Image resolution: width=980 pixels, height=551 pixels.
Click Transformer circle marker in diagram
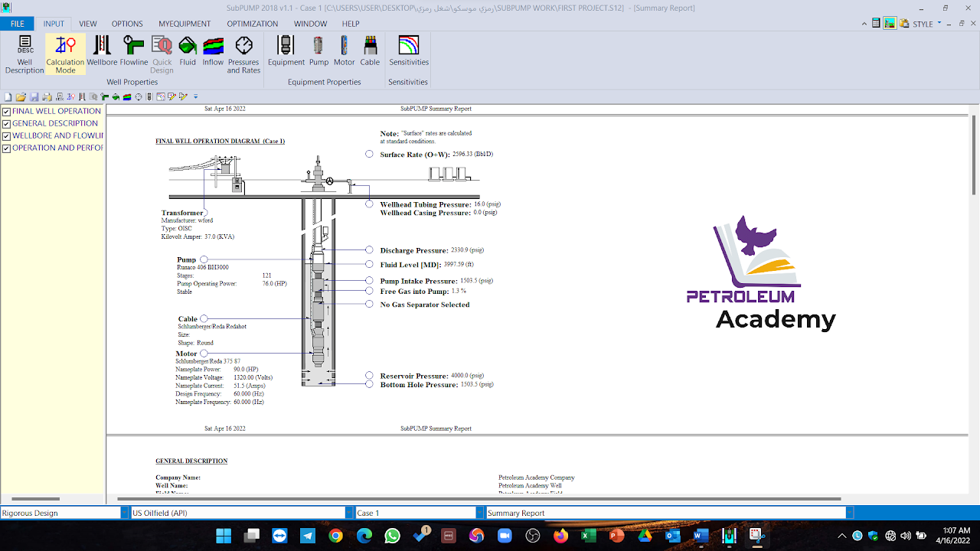205,213
